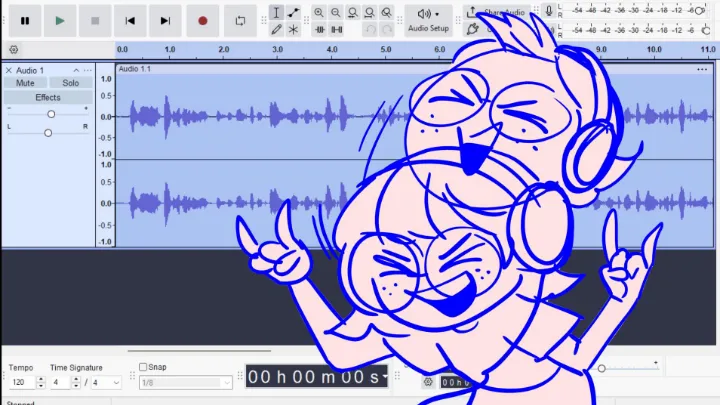720x405 pixels.
Task: Skip to start of project
Action: (x=130, y=21)
